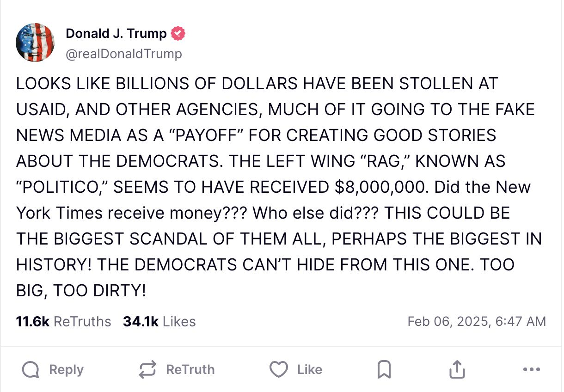This screenshot has height=392, width=564.
Task: Click the 34.1k count number
Action: point(141,321)
